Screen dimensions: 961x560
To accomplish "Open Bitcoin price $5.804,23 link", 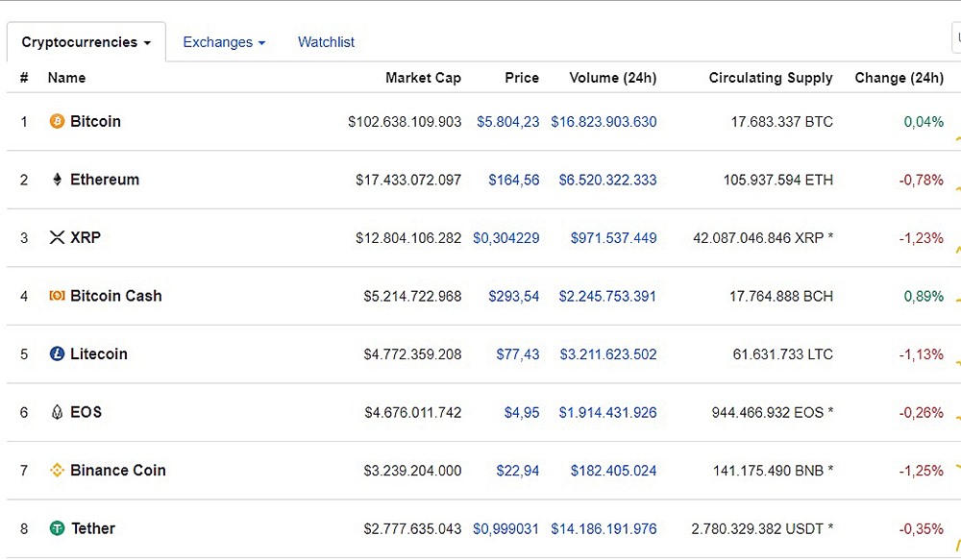I will 507,122.
